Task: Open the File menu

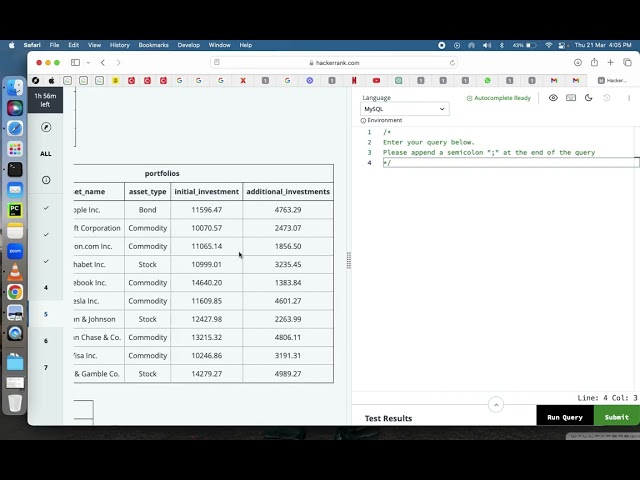Action: click(x=54, y=45)
